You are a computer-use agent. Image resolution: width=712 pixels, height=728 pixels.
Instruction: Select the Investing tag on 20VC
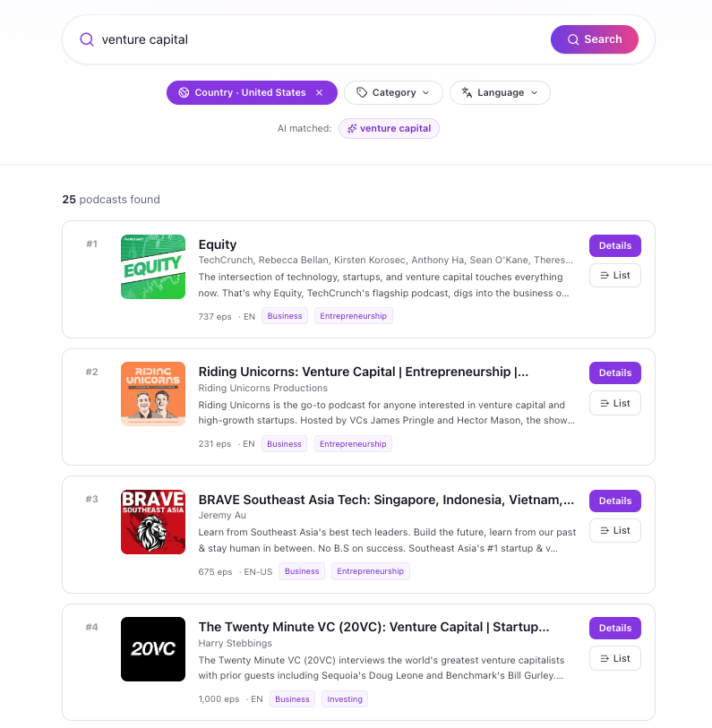point(344,699)
